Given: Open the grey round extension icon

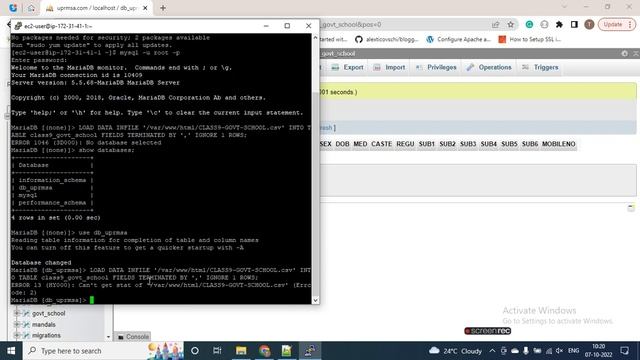Looking at the screenshot, I should [544, 24].
